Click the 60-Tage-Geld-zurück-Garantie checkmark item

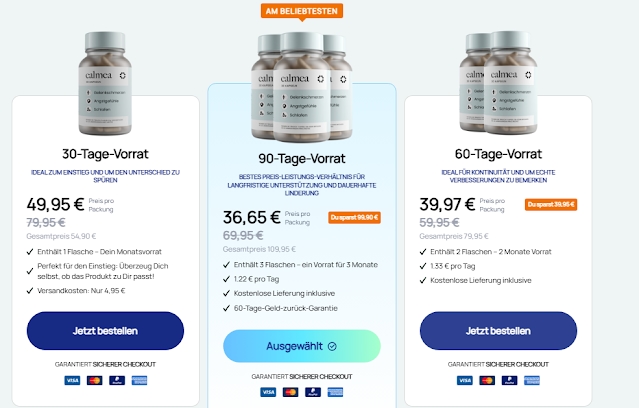[x=280, y=308]
